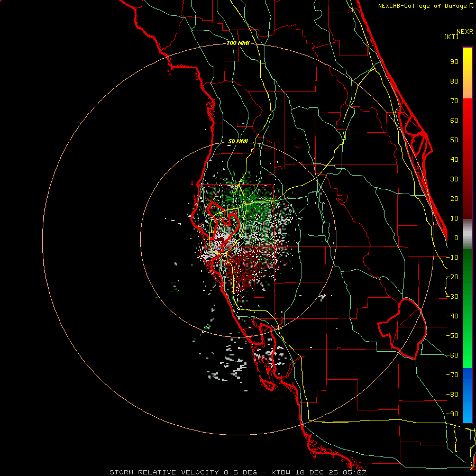
Task: Click the -50 value on the velocity scale
Action: (452, 336)
